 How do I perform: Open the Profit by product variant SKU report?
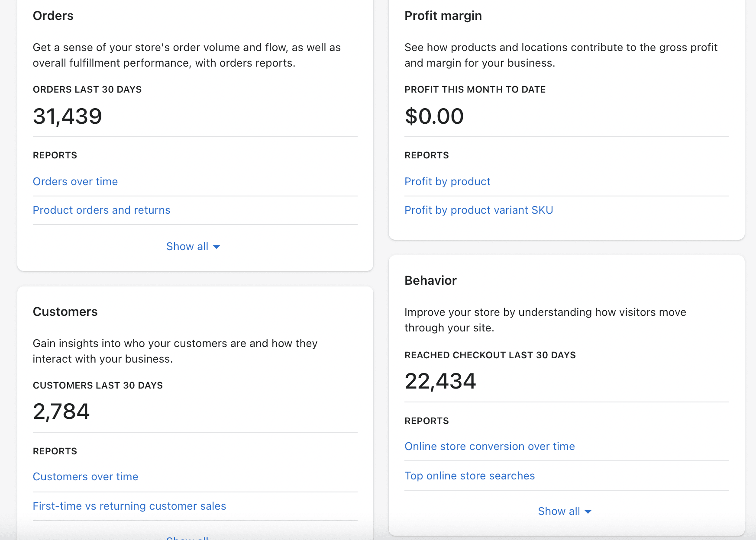tap(478, 210)
